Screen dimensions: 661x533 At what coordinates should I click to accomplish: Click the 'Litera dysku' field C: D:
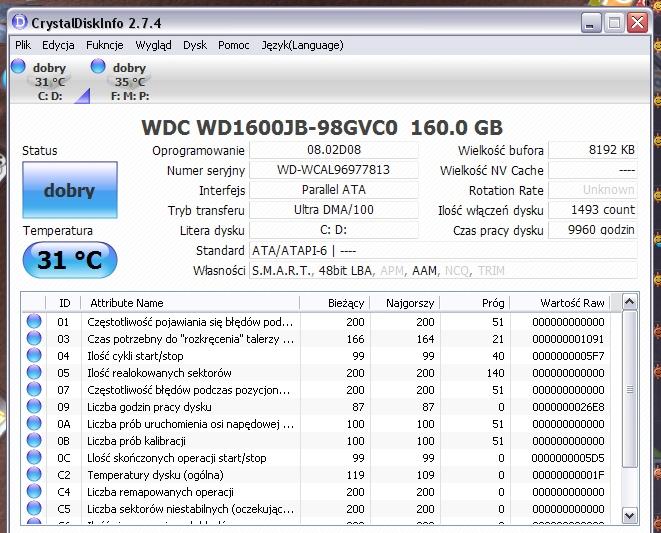click(334, 230)
